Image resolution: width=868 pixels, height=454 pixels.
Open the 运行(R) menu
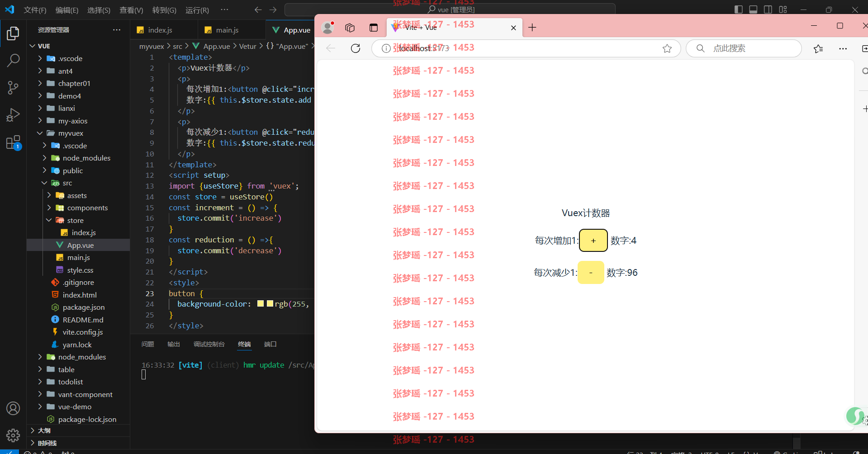(x=197, y=10)
